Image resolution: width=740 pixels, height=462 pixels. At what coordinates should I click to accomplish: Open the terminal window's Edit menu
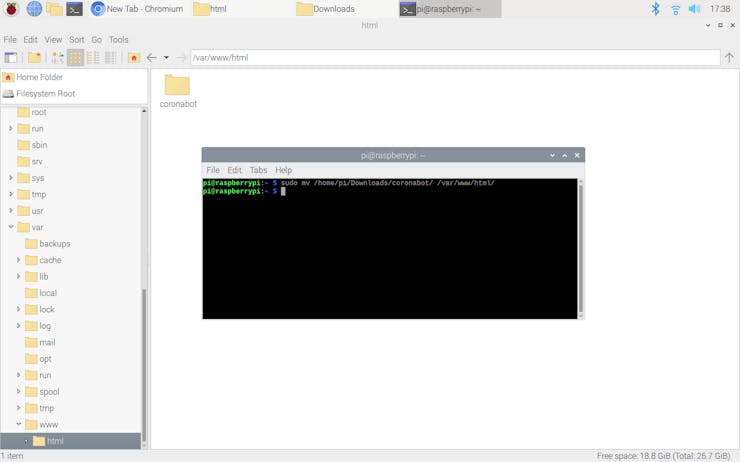click(x=235, y=170)
